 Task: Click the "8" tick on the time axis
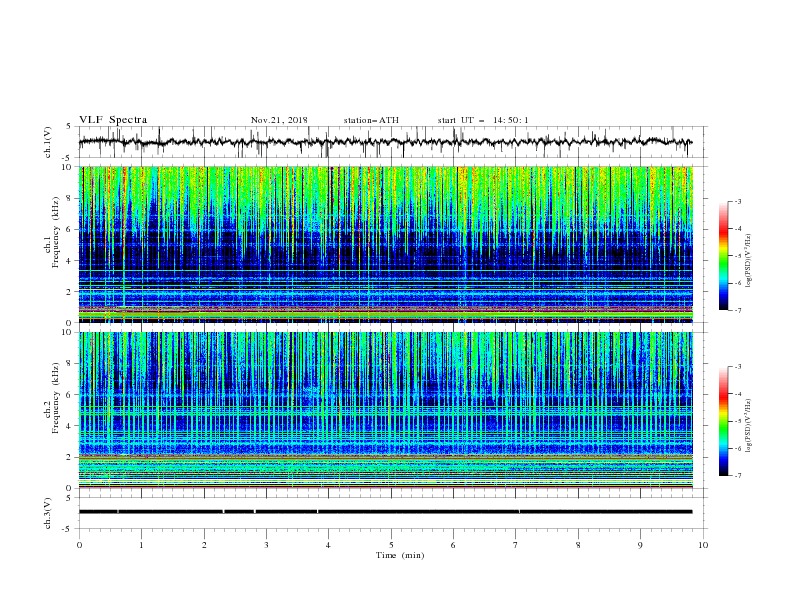pos(578,545)
